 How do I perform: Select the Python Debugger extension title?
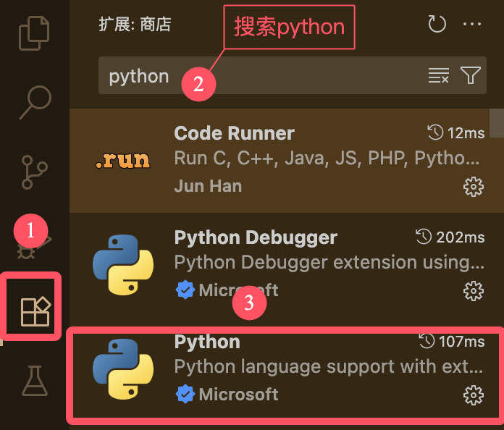click(256, 238)
